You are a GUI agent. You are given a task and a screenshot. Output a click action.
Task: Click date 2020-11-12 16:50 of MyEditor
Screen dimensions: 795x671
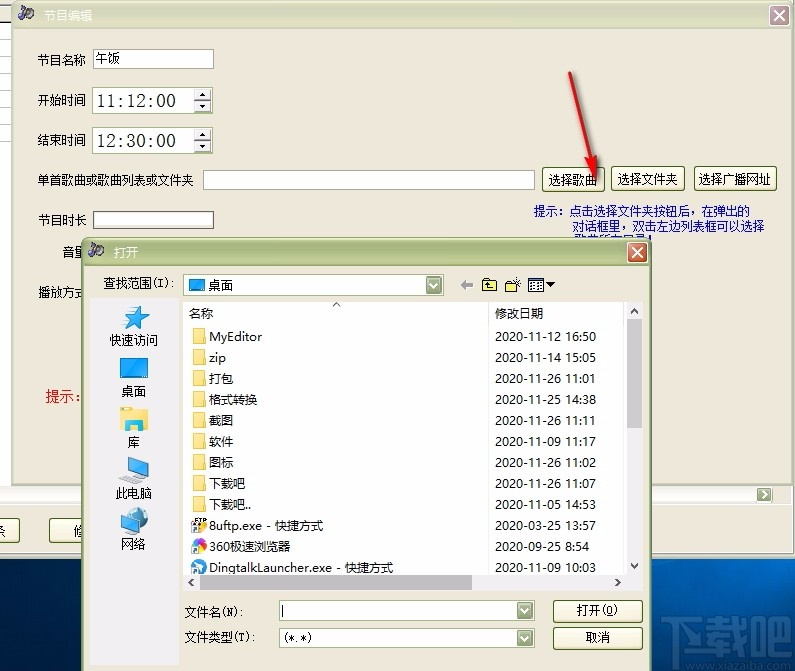[545, 337]
